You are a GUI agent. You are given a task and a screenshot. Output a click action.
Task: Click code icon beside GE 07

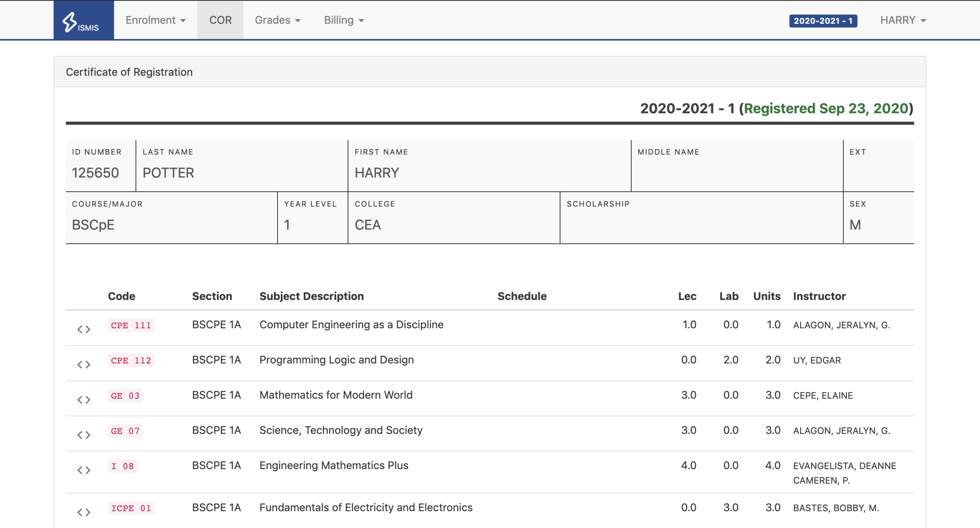pyautogui.click(x=84, y=435)
